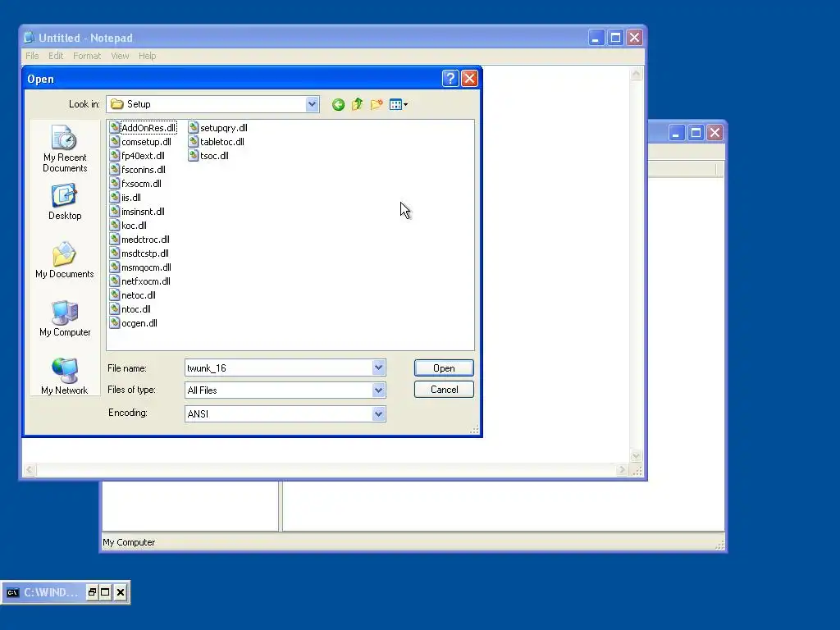Expand the File name dropdown arrow
The width and height of the screenshot is (840, 630).
click(x=379, y=367)
